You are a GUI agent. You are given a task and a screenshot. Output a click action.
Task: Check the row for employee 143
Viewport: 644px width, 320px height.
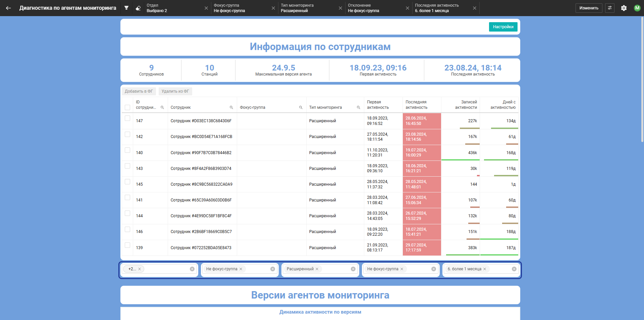127,166
